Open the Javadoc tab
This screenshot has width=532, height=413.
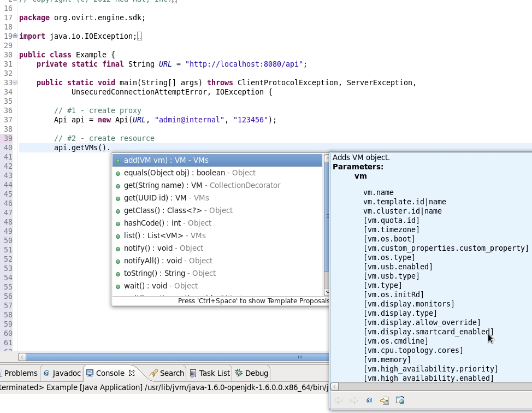tap(63, 373)
